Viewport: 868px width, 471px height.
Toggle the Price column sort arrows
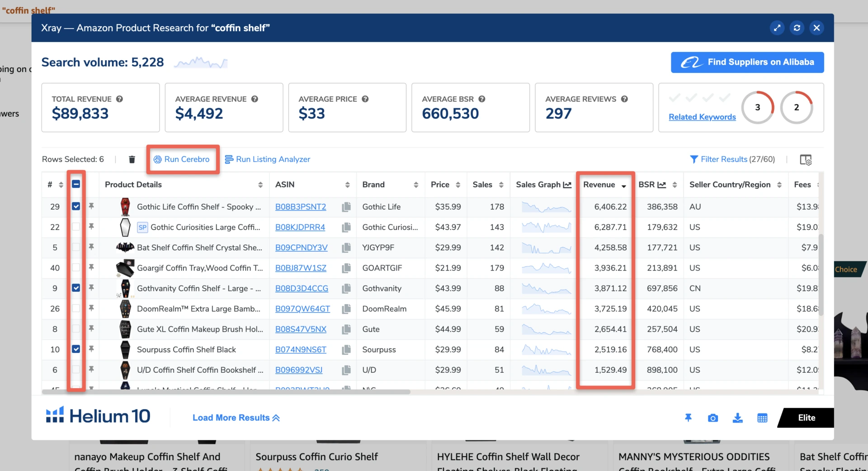click(x=458, y=185)
